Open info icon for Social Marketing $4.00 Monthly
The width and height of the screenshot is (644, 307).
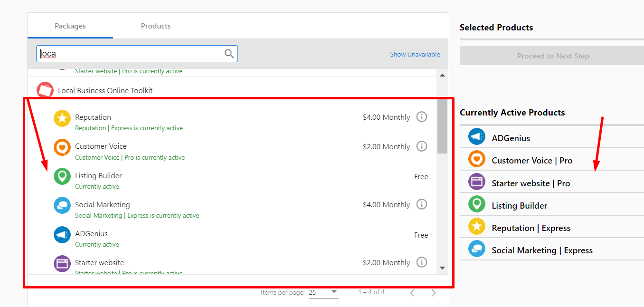pos(422,204)
